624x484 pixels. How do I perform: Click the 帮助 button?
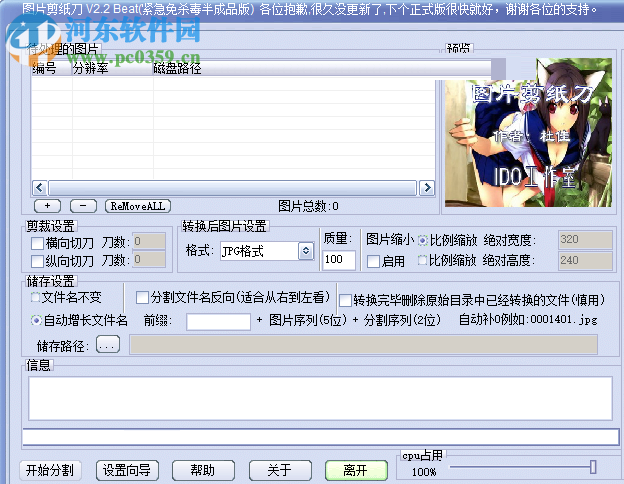point(203,471)
